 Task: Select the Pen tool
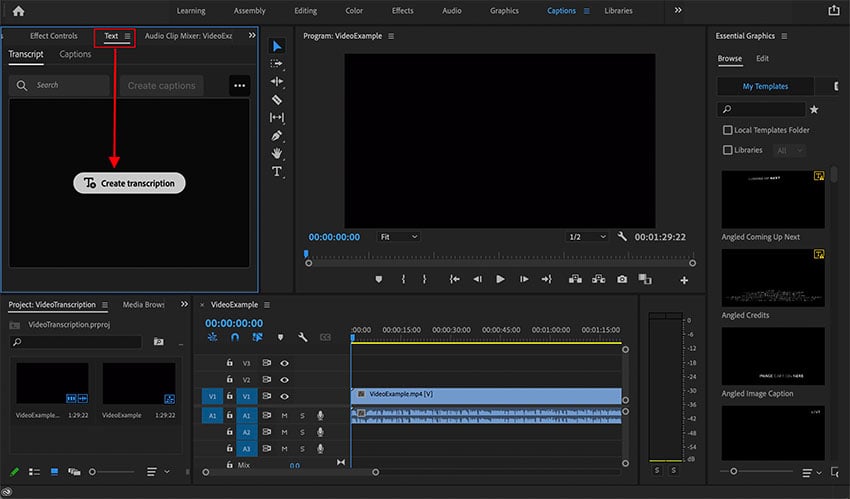point(277,135)
